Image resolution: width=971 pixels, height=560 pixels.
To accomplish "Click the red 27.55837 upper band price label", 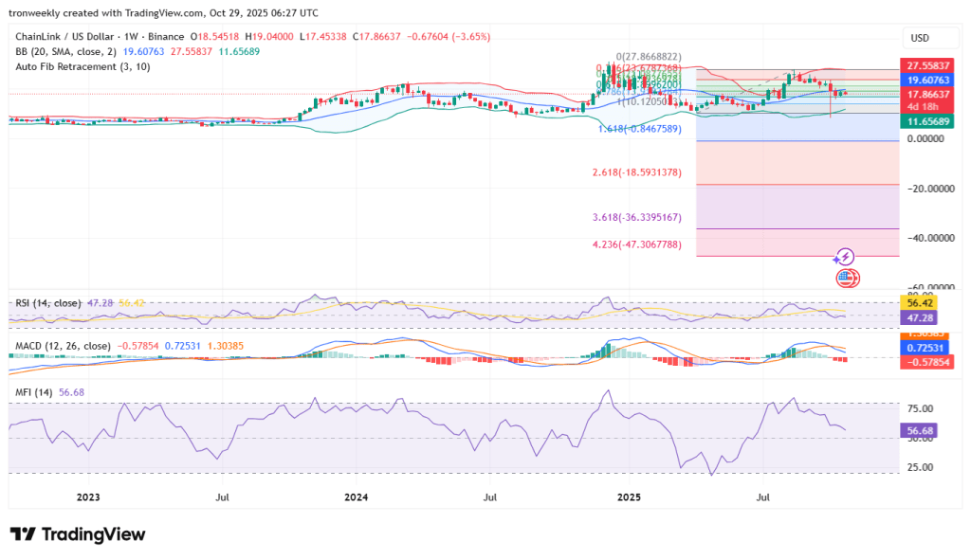I will pyautogui.click(x=927, y=65).
